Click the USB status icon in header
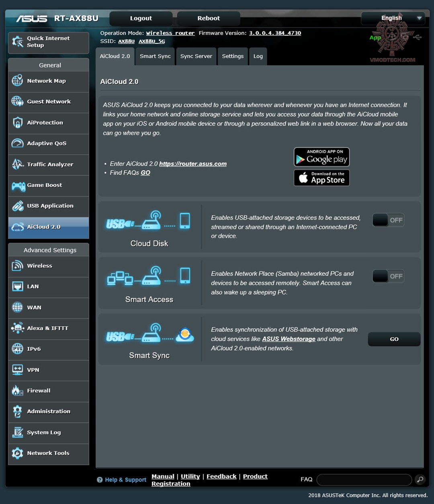Viewport: 434px width, 504px height. point(417,37)
